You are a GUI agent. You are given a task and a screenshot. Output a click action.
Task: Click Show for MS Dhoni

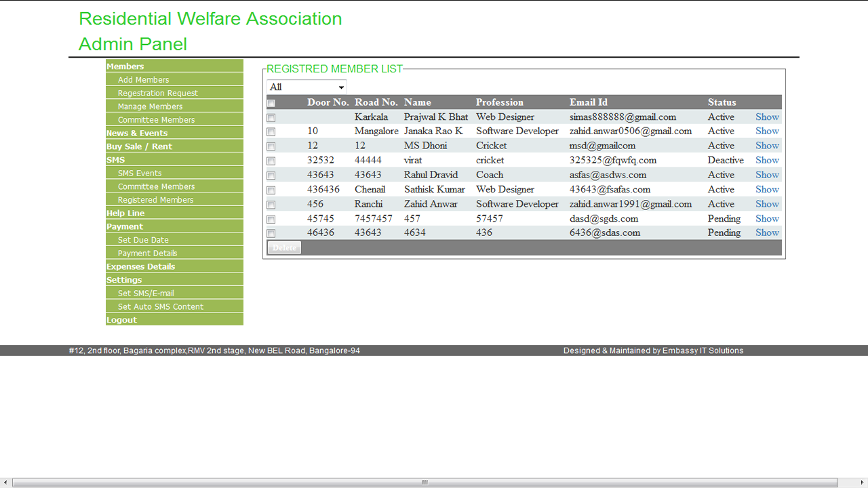click(x=767, y=145)
